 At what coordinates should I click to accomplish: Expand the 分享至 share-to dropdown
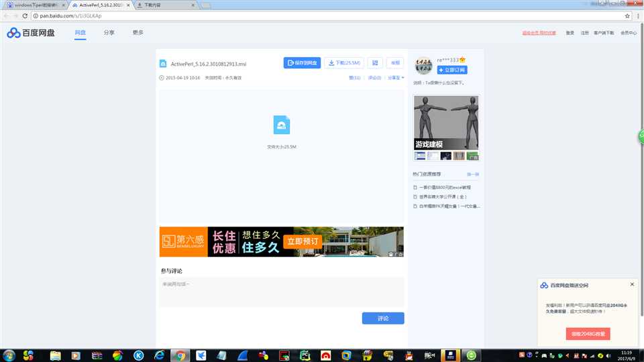pos(396,78)
